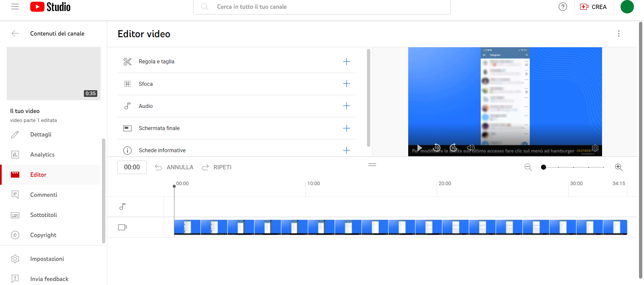644x285 pixels.
Task: Play the video preview
Action: (419, 148)
